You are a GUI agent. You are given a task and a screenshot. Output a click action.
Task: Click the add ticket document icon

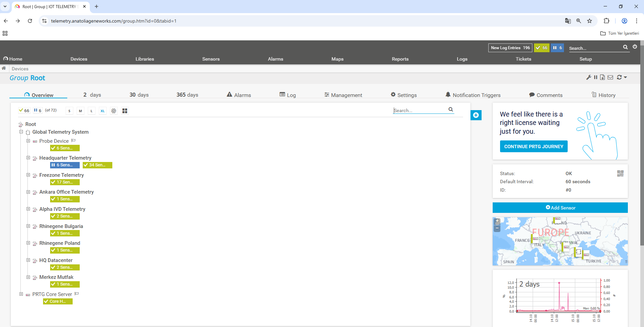pyautogui.click(x=602, y=77)
